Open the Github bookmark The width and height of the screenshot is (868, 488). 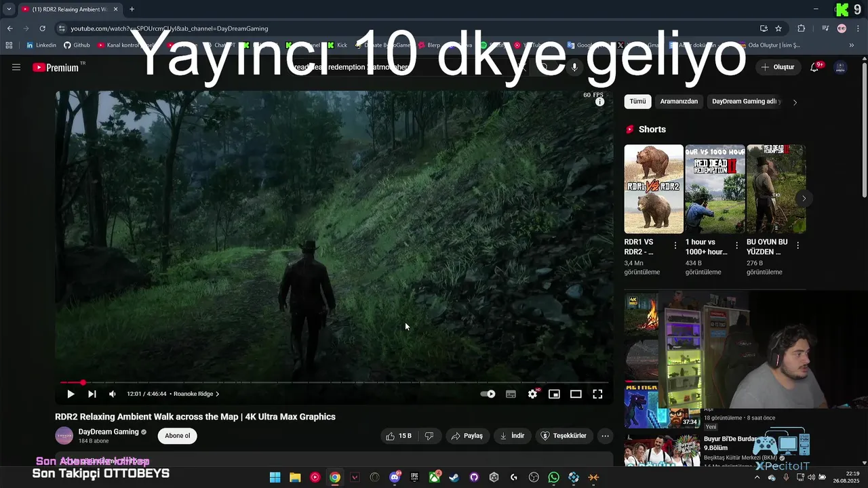[x=77, y=45]
